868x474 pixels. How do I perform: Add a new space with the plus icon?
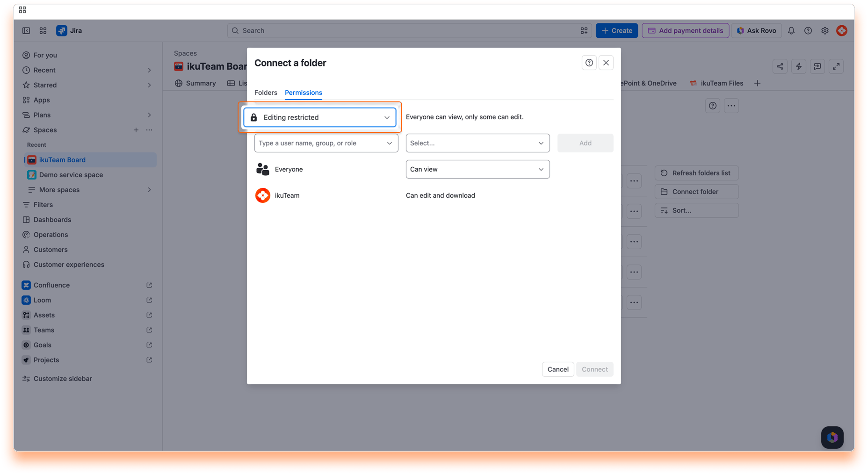click(136, 130)
